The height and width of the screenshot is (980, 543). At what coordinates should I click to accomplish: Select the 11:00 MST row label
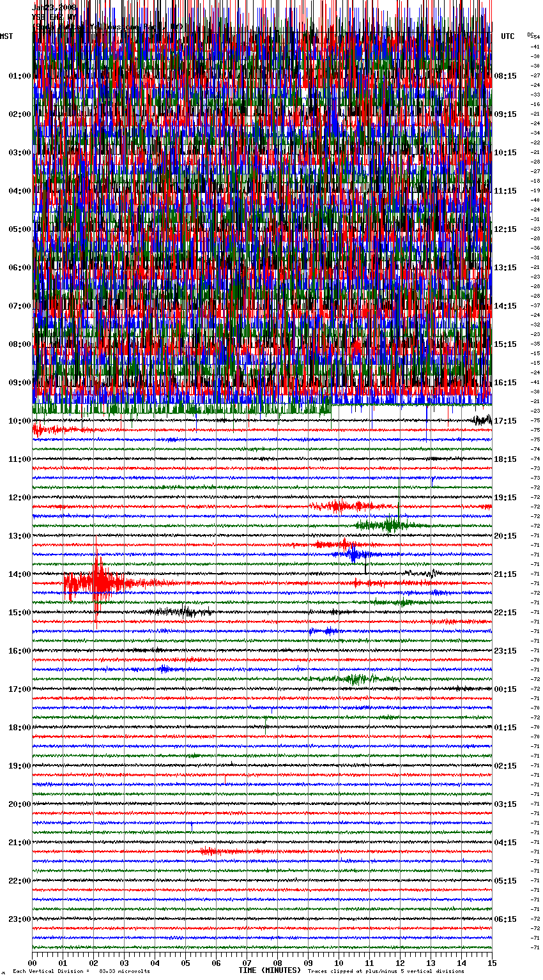(20, 459)
